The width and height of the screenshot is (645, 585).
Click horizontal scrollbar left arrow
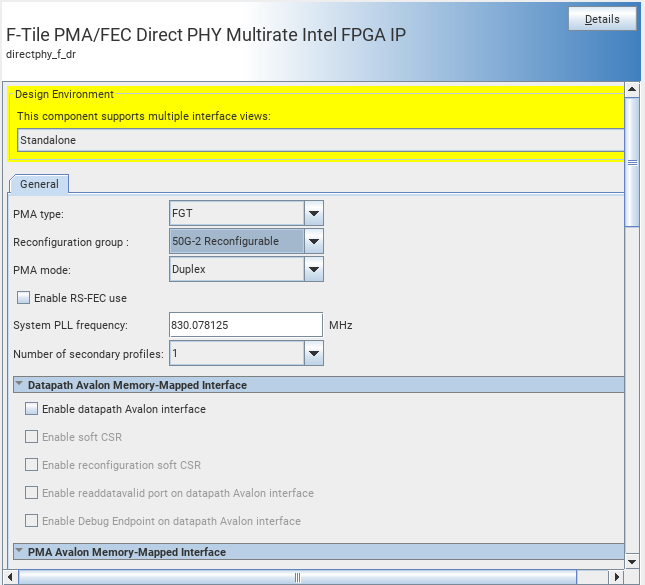pyautogui.click(x=10, y=577)
